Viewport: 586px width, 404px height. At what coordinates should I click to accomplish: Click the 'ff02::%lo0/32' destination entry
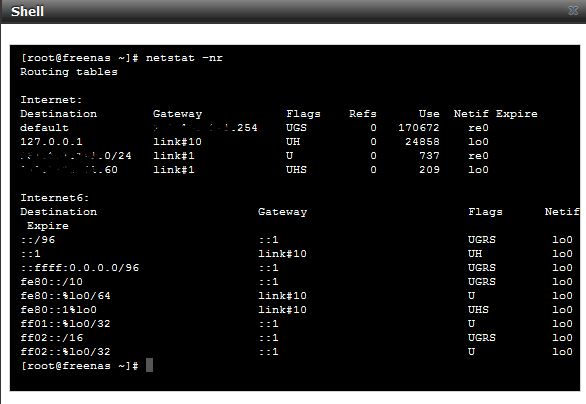tap(65, 352)
